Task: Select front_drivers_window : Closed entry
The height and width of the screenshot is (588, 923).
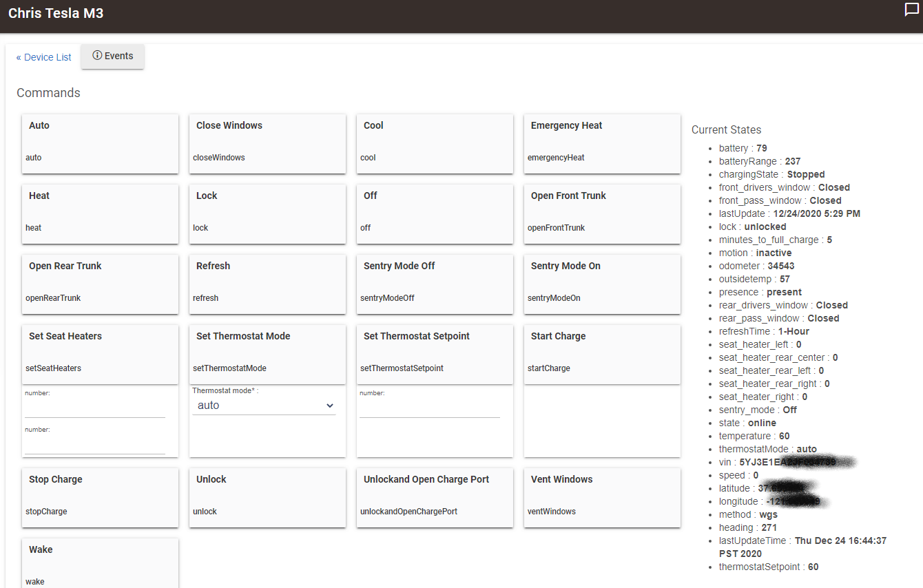Action: (785, 187)
